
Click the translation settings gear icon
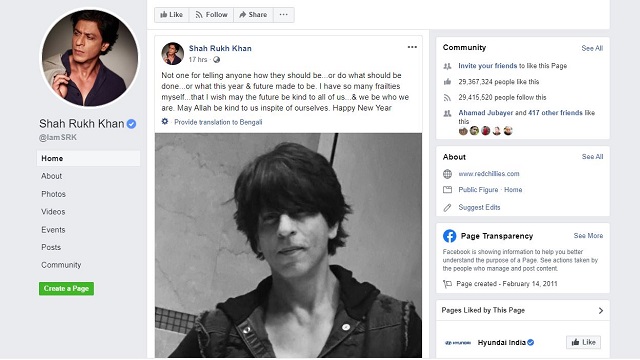(165, 122)
